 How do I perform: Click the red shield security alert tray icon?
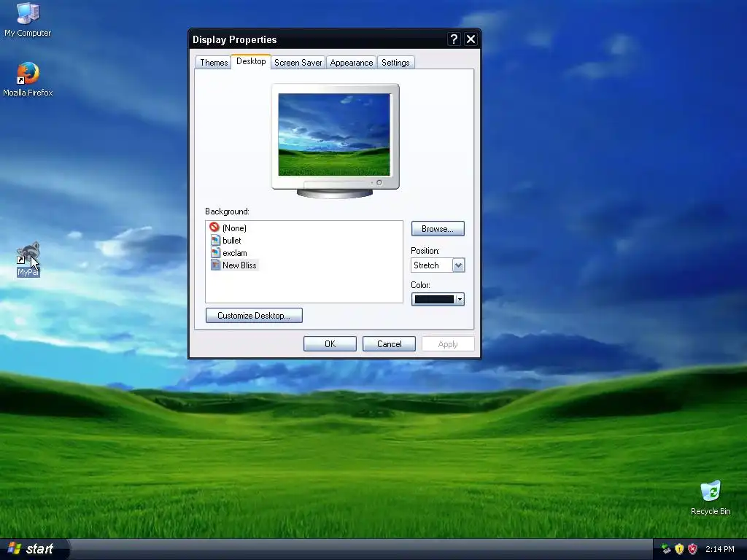(693, 549)
